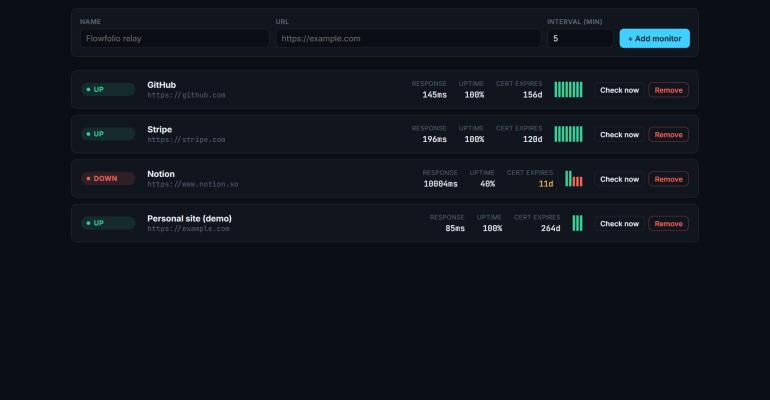Open Stripe's uptime history bars

(x=568, y=134)
